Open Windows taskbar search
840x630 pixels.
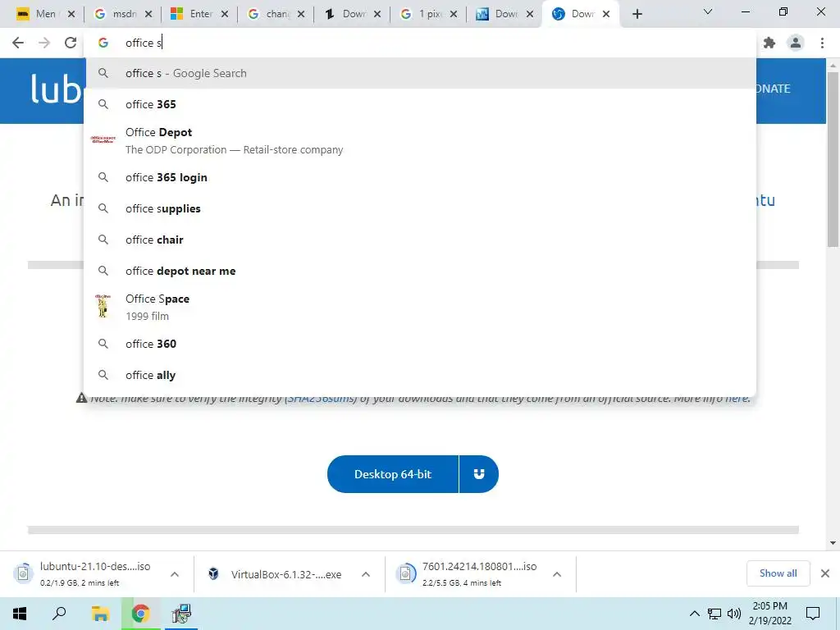tap(59, 614)
